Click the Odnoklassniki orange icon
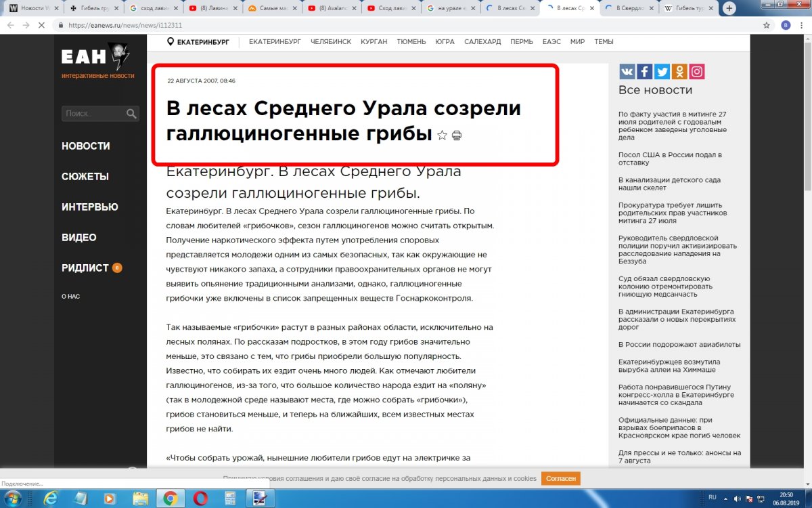812x508 pixels. coord(679,72)
